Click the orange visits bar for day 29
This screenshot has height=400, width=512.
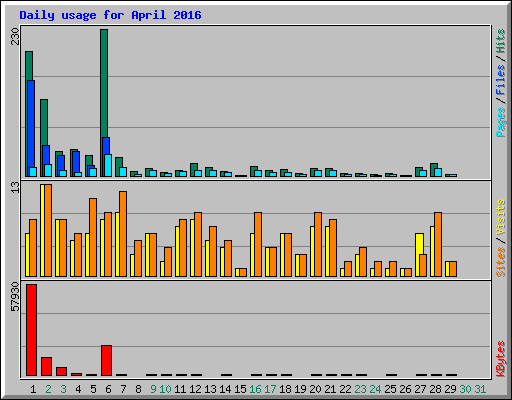(453, 269)
